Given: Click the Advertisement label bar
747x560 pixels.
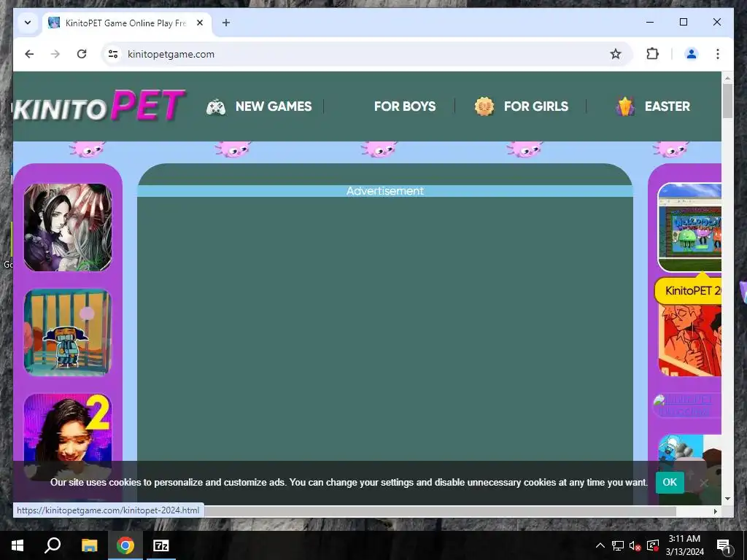Looking at the screenshot, I should coord(385,191).
